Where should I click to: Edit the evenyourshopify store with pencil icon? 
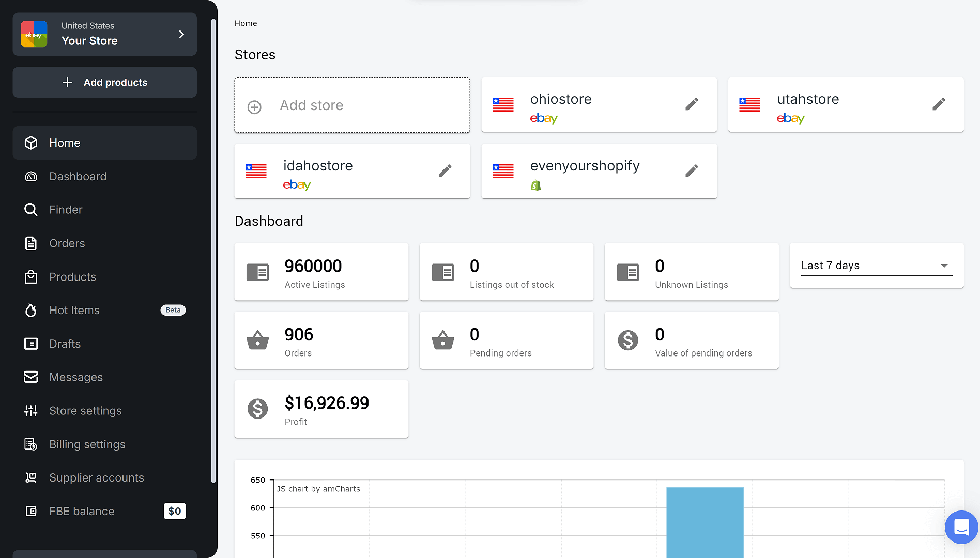[692, 171]
